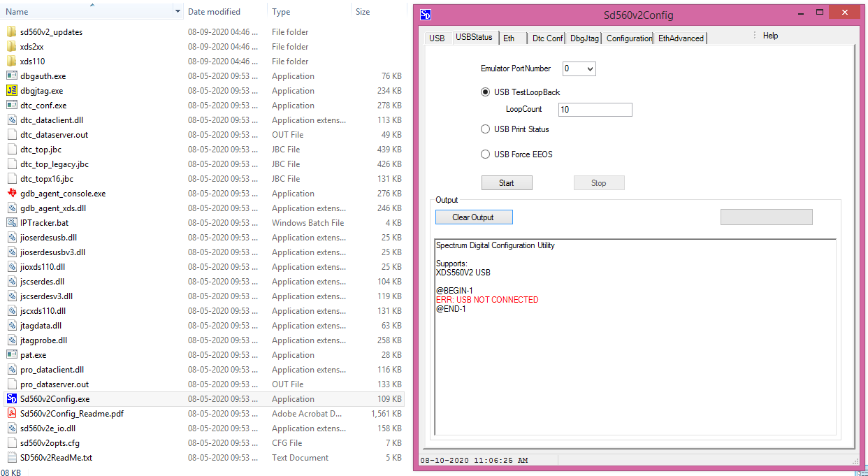The image size is (868, 476).
Task: Click the sd560v2opts.cfg file icon
Action: tap(11, 443)
